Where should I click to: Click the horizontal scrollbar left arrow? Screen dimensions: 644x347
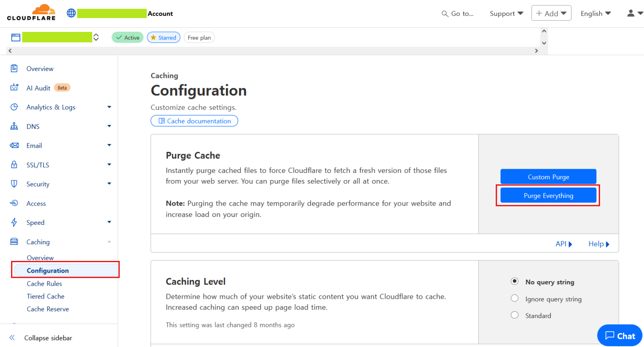(x=10, y=51)
